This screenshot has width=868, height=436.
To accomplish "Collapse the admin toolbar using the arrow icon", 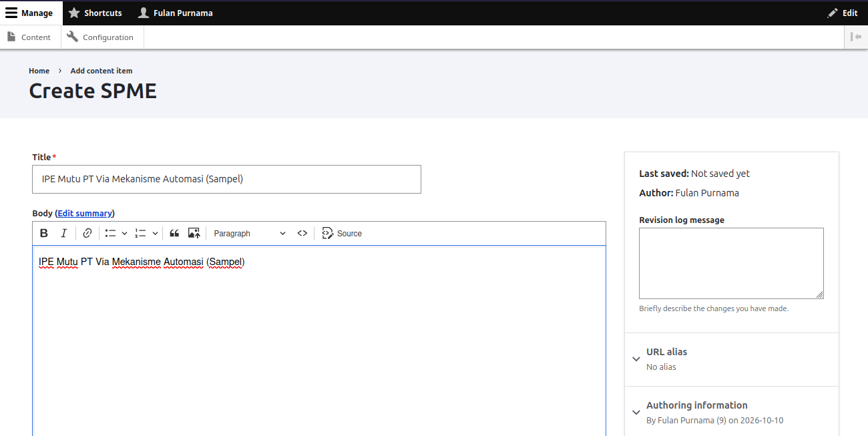I will click(856, 37).
